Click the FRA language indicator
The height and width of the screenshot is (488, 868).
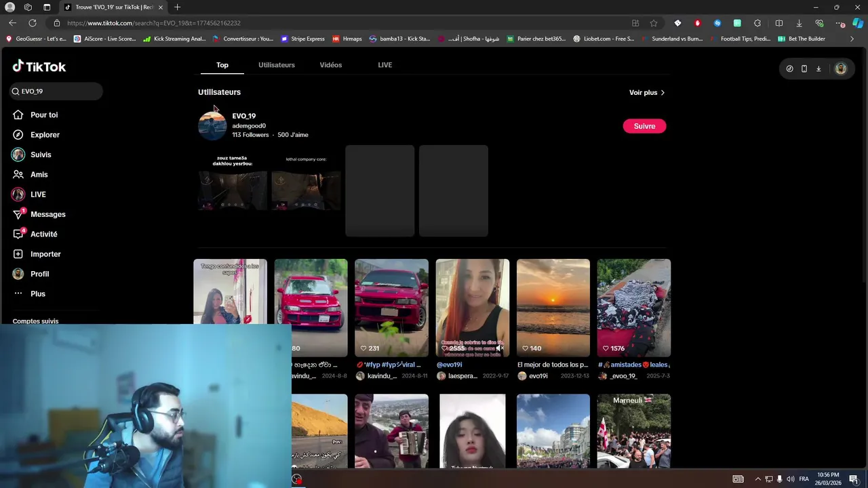click(x=804, y=479)
